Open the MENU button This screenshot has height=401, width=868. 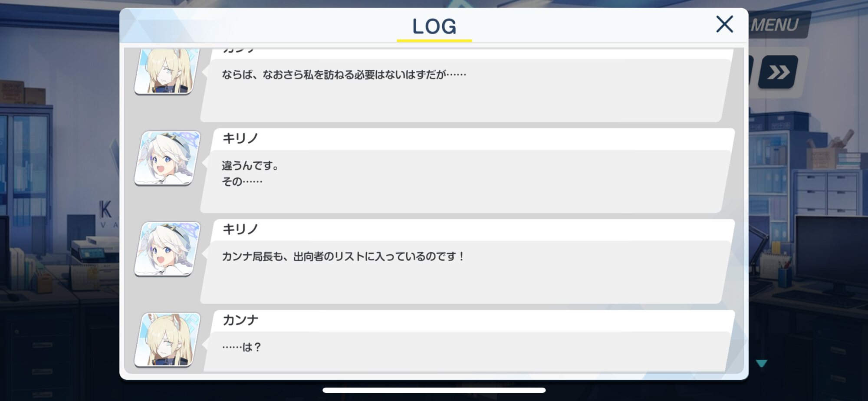point(777,25)
